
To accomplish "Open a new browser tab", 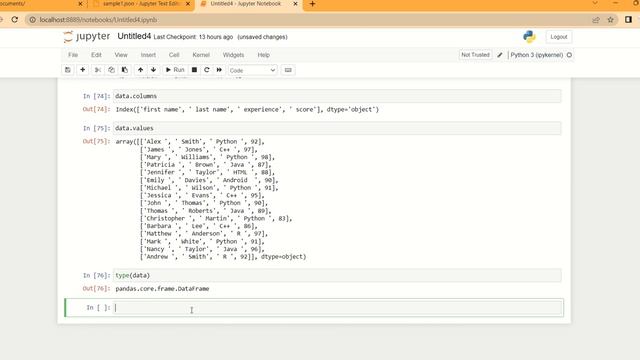I will click(312, 4).
